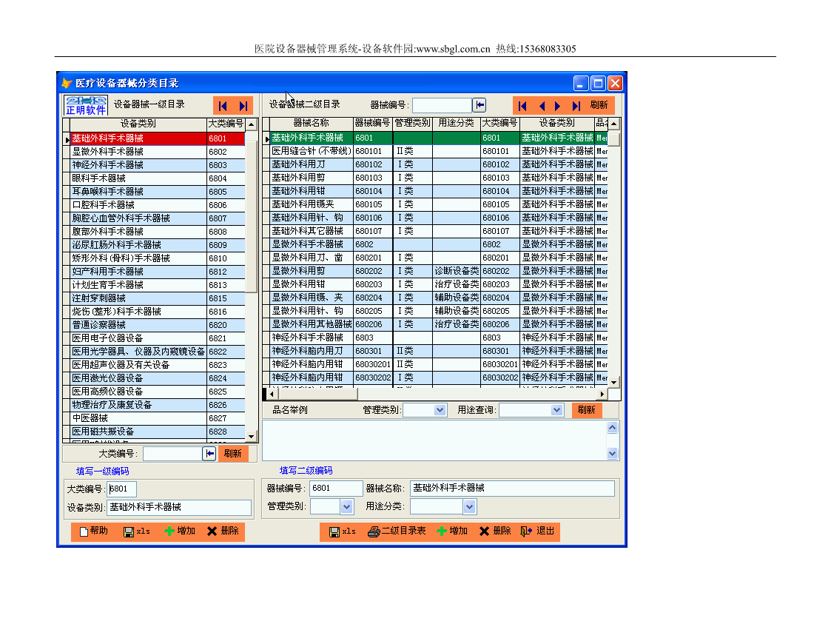Click 大类编号 header in first-level list
The height and width of the screenshot is (644, 831).
226,124
